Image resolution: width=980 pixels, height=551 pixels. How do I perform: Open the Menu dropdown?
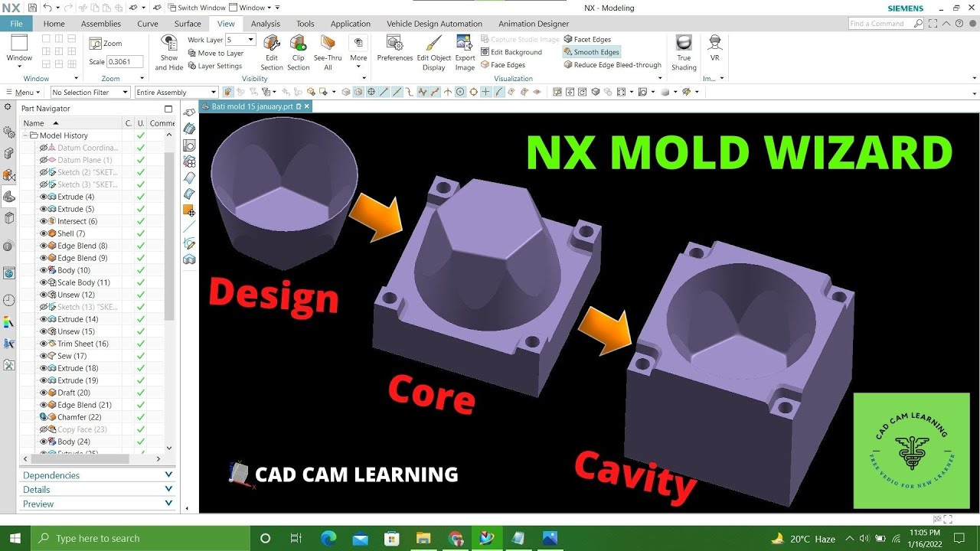(x=23, y=93)
